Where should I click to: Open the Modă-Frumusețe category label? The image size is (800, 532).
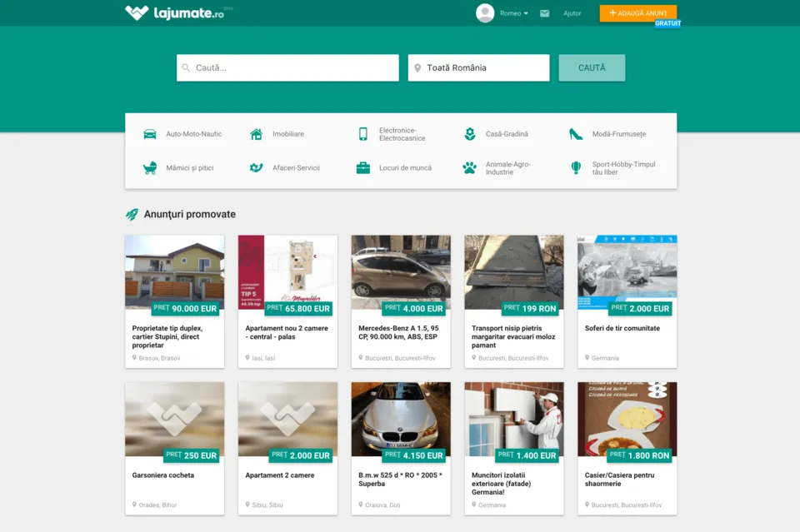[x=619, y=134]
